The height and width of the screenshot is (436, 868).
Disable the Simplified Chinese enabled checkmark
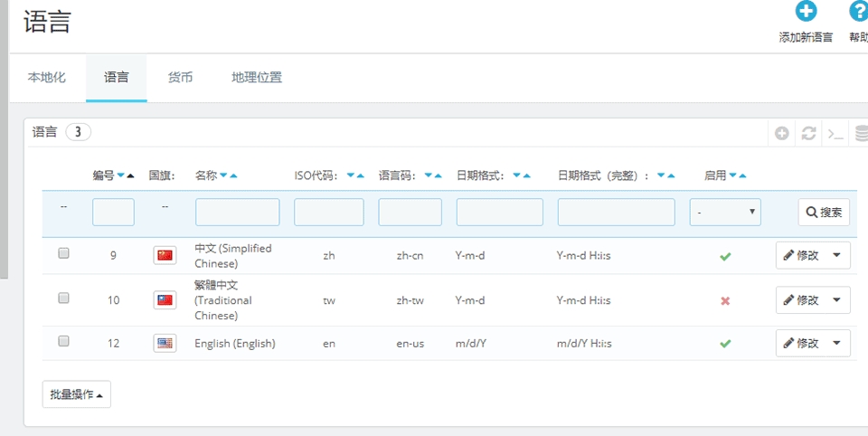coord(725,256)
